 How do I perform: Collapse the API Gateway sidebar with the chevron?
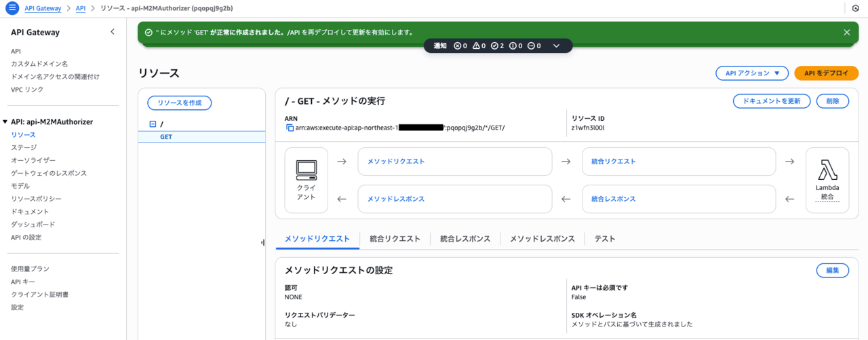(113, 32)
